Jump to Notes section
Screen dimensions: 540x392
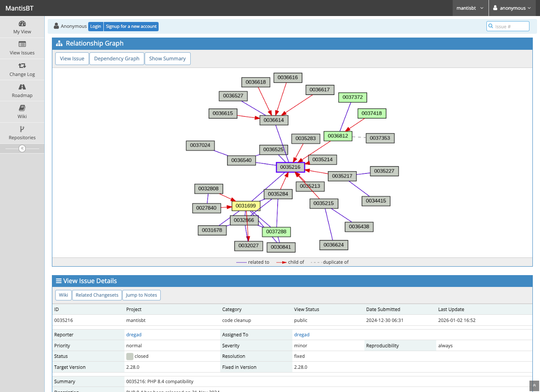point(142,295)
